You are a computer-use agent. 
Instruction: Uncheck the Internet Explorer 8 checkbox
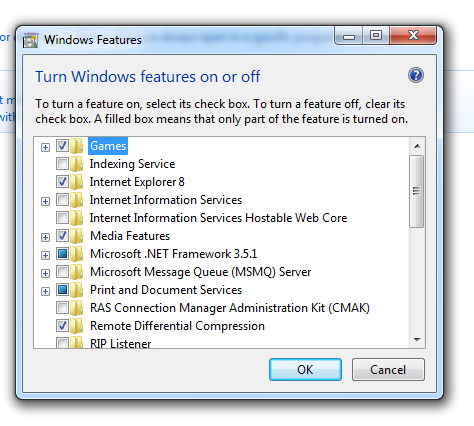point(62,182)
